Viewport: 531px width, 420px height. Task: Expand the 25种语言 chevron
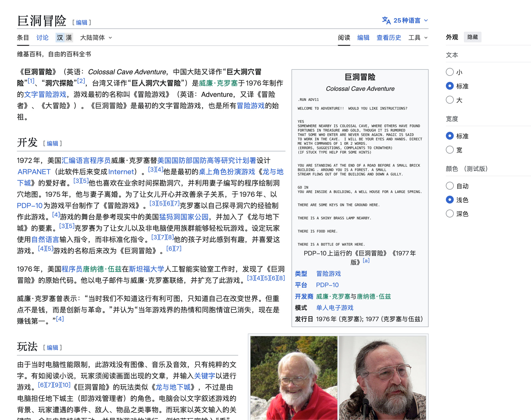click(426, 20)
